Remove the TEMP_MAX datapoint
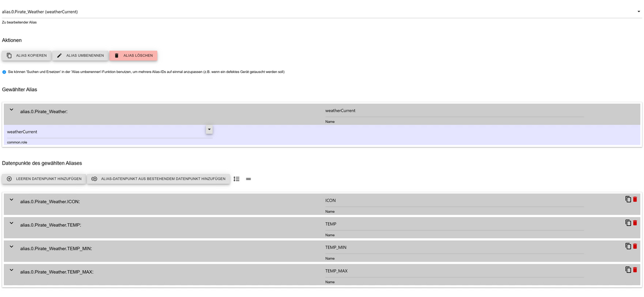The image size is (644, 297). [635, 270]
